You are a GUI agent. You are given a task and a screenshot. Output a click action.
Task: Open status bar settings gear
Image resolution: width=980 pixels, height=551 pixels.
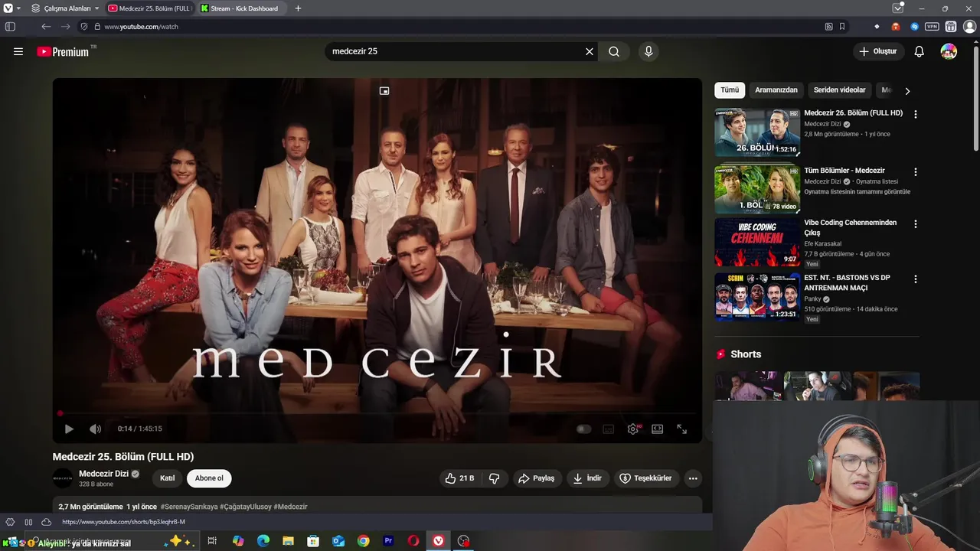coord(10,522)
